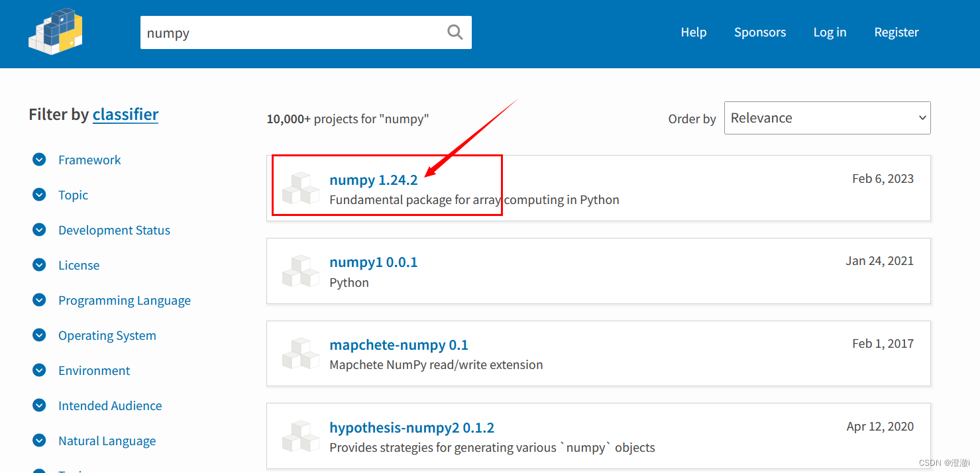Click the 'Python' description under numpy1
980x473 pixels.
point(349,283)
